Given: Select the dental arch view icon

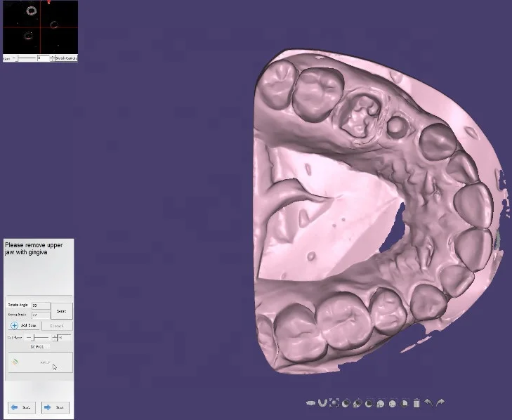Looking at the screenshot, I should click(x=322, y=403).
